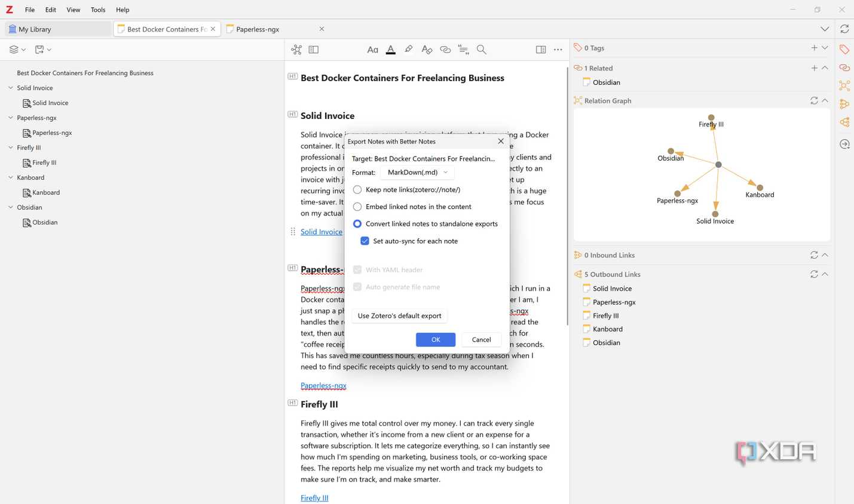Confirm export with the OK button
This screenshot has height=504, width=854.
[x=436, y=340]
